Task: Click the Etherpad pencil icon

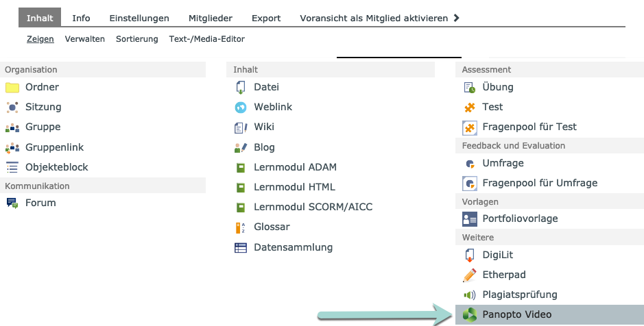Action: [x=470, y=275]
